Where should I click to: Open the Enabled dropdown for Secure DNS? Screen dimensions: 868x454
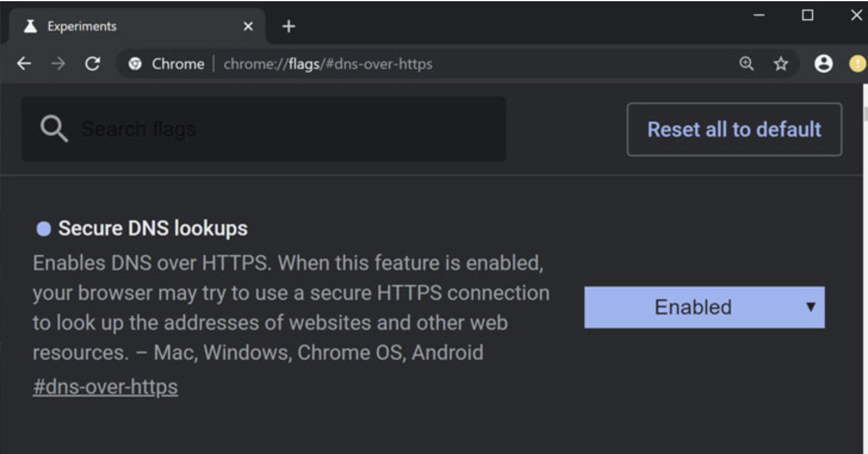(x=693, y=307)
